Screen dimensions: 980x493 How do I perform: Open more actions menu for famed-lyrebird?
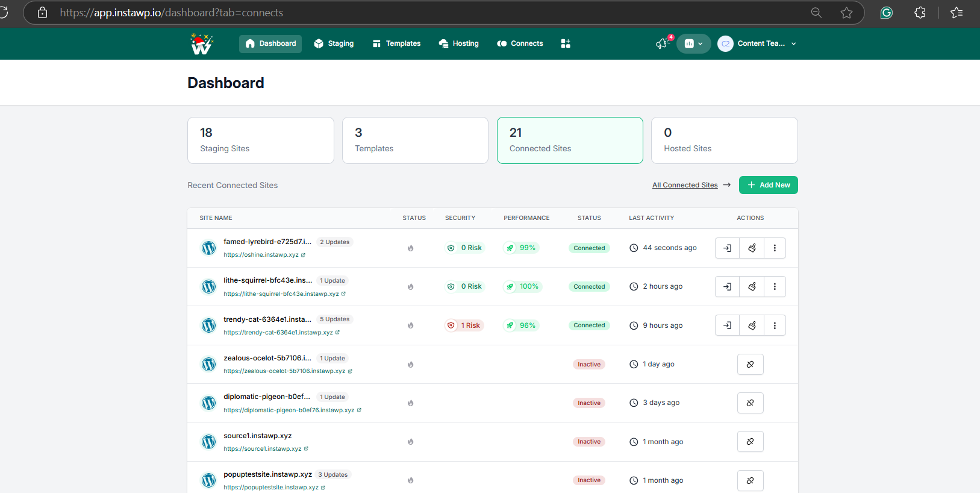[775, 248]
